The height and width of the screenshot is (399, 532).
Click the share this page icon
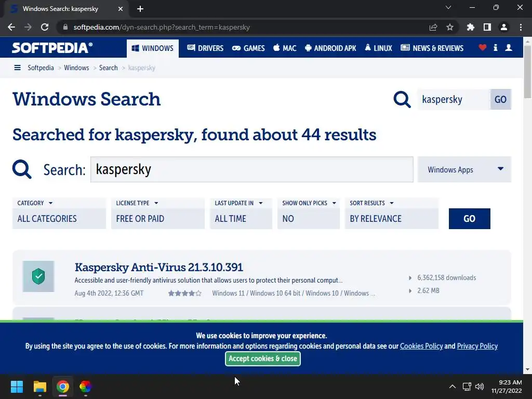pos(433,27)
